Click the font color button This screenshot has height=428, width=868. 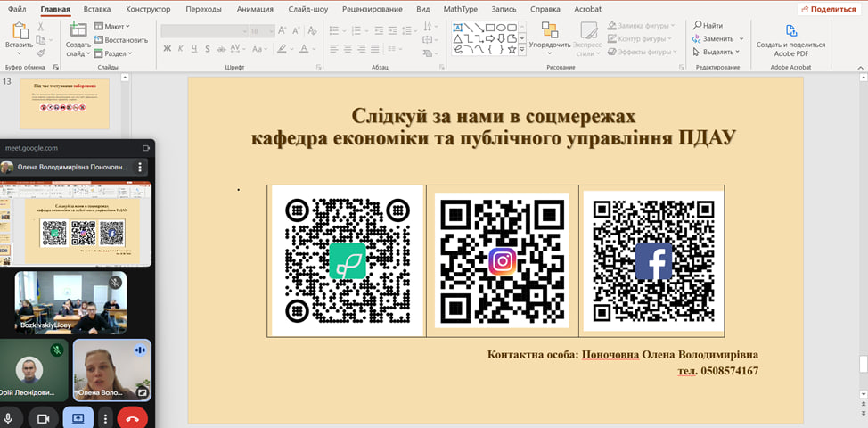[304, 49]
